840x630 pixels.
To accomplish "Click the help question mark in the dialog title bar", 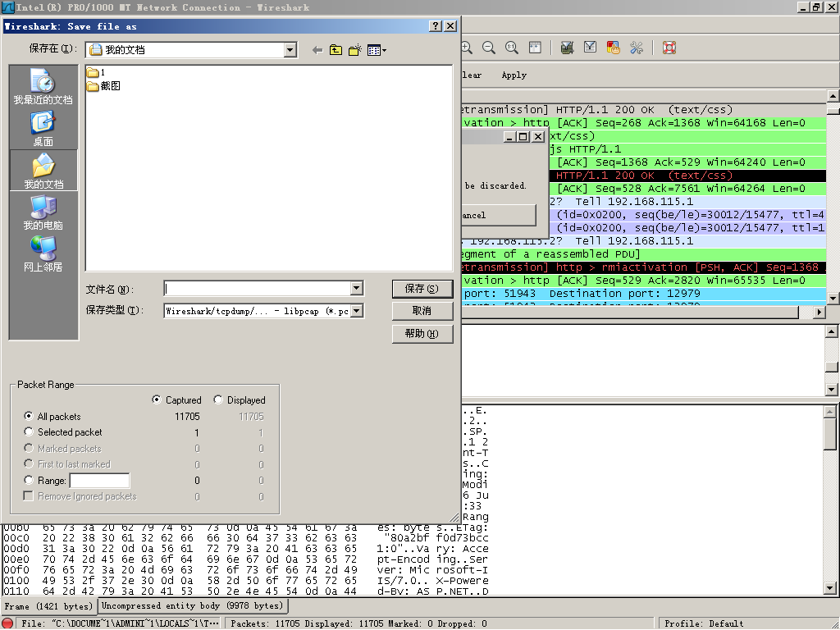I will tap(436, 25).
